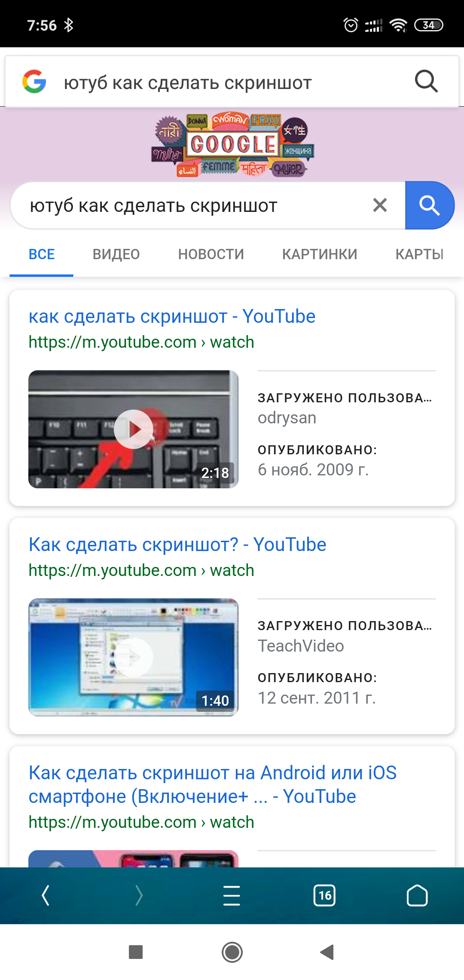Switch to the ВИДЕО tab

116,254
